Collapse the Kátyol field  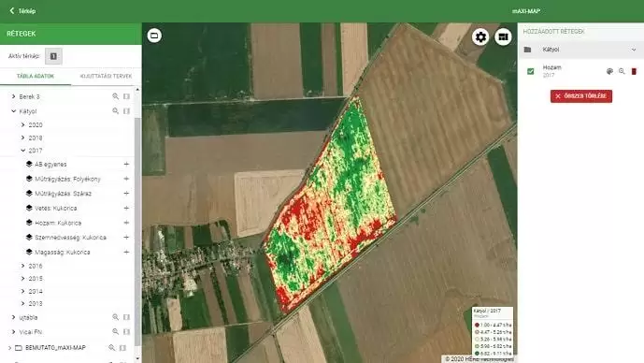point(14,111)
